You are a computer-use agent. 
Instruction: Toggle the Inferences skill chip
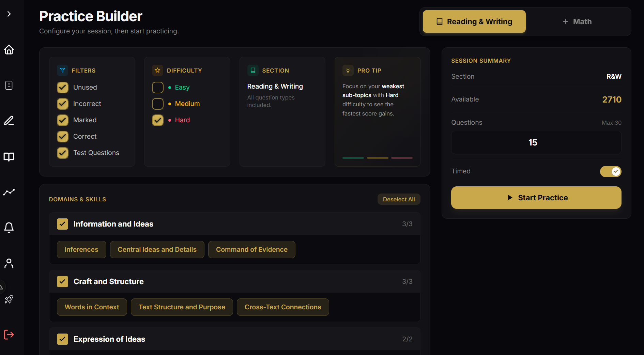81,249
